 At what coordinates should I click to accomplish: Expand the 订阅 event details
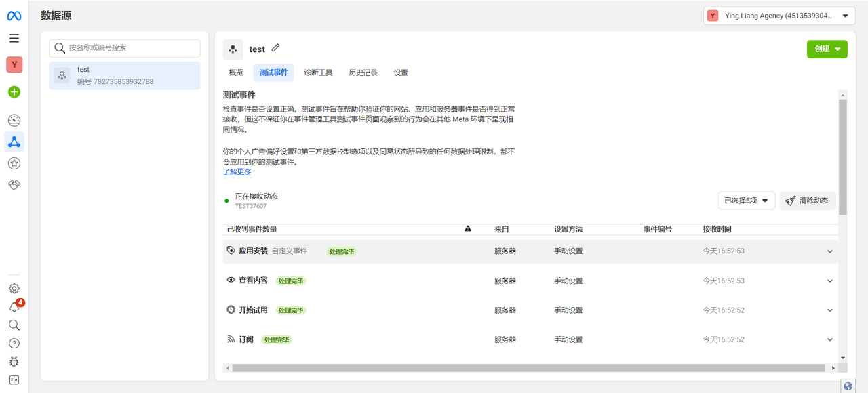pos(829,339)
